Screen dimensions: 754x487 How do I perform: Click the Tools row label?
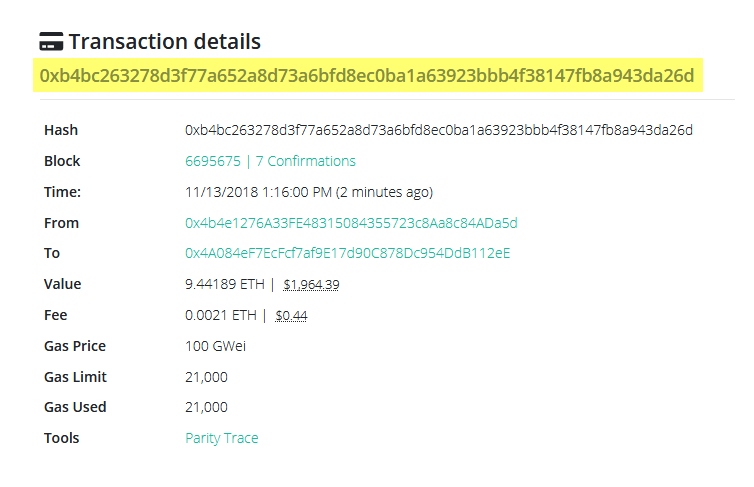click(62, 438)
